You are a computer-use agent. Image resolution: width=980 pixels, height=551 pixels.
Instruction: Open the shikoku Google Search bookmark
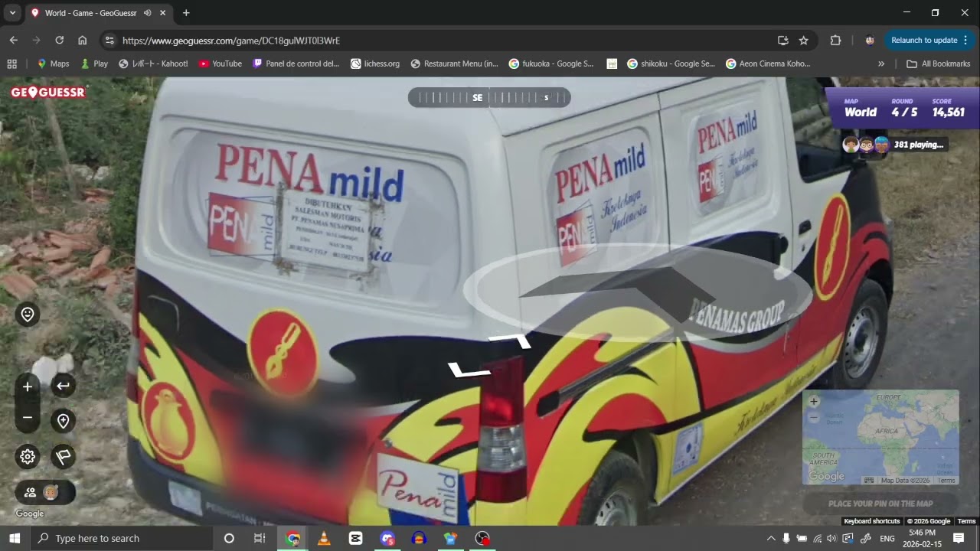671,64
